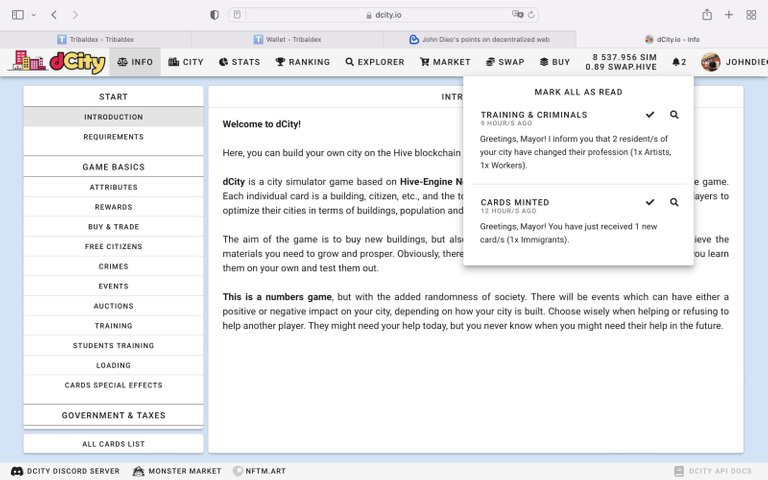
Task: Switch to Wallet - Tribaldex tab
Action: pos(288,39)
